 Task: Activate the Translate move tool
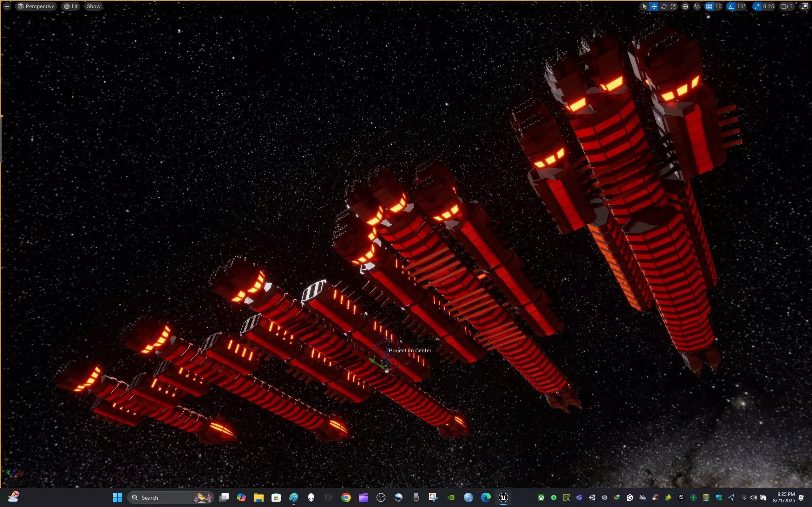coord(654,6)
